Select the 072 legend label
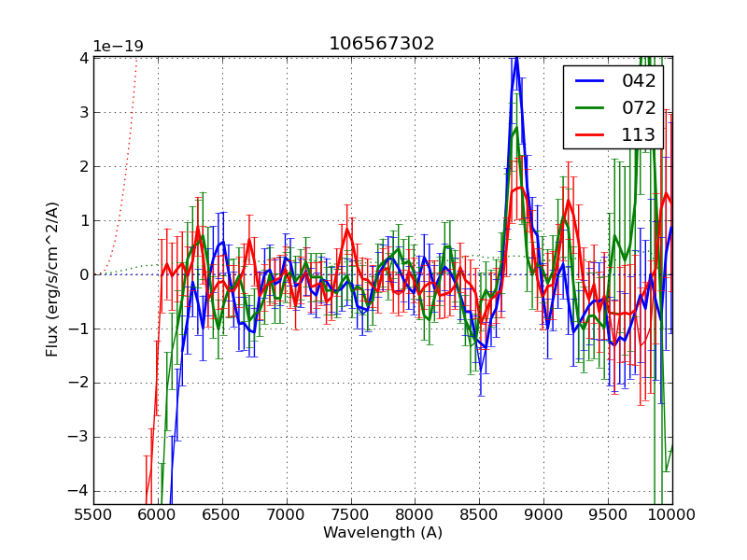 point(639,107)
